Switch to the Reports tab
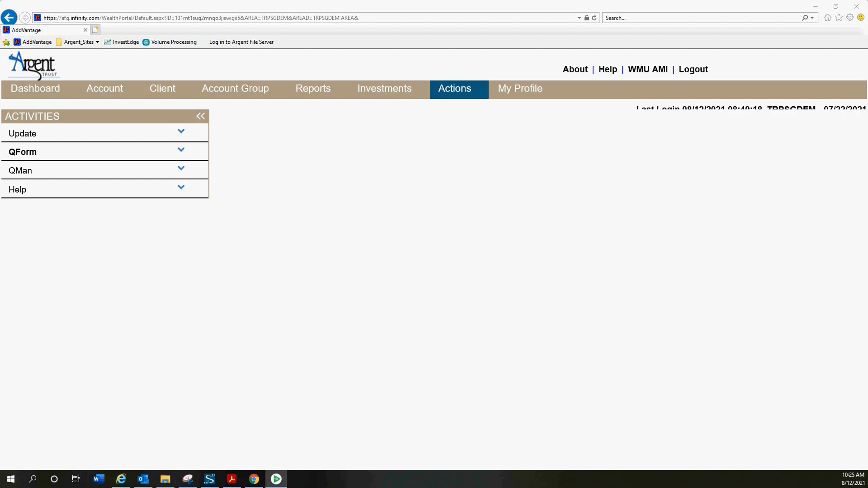Viewport: 868px width, 488px height. pyautogui.click(x=313, y=89)
